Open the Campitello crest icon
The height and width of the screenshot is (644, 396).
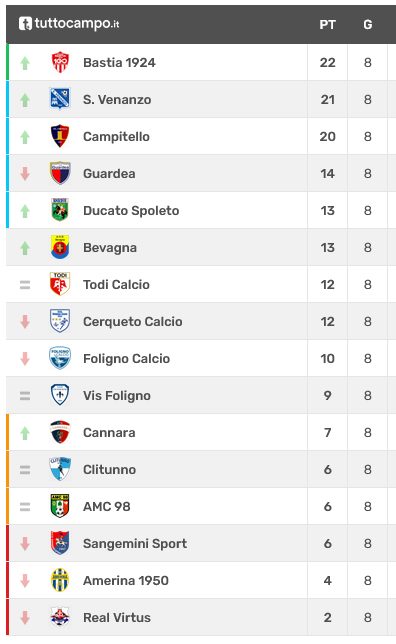(60, 136)
